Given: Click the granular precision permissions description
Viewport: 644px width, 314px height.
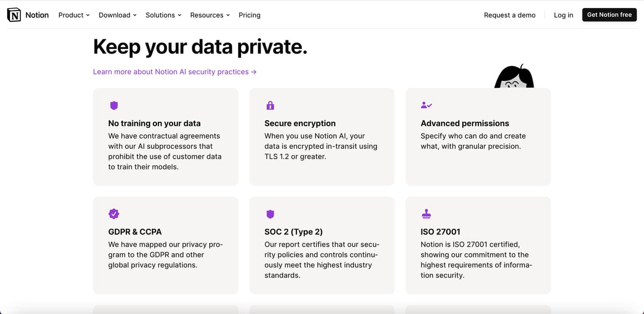Looking at the screenshot, I should [x=473, y=141].
